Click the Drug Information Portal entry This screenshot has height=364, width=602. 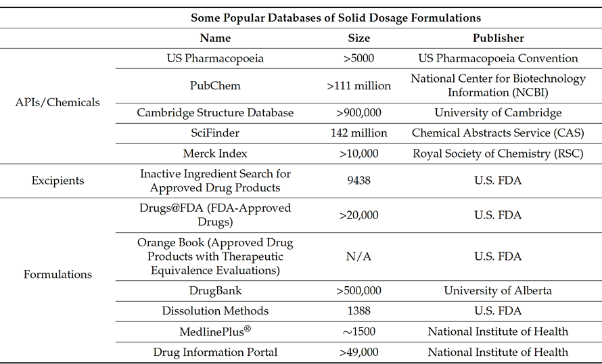coord(215,352)
